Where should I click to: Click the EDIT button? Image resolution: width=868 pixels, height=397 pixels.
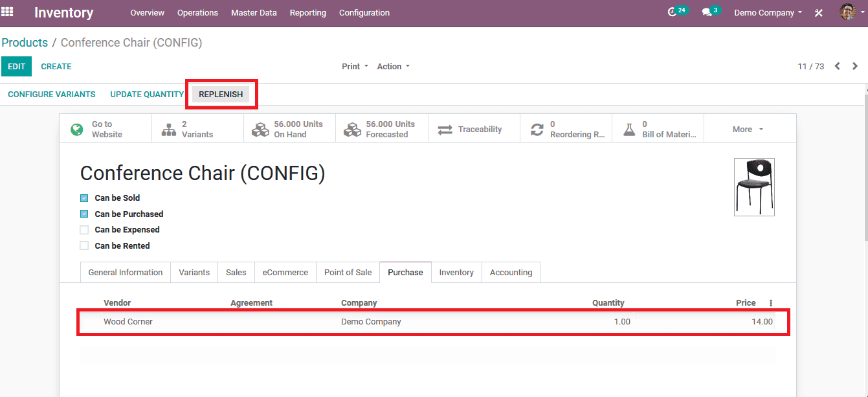tap(16, 66)
